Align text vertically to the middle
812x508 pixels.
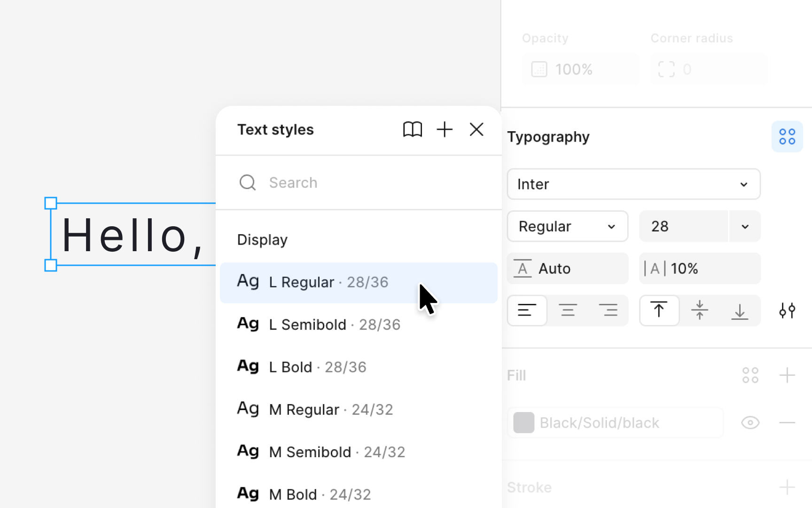coord(700,310)
